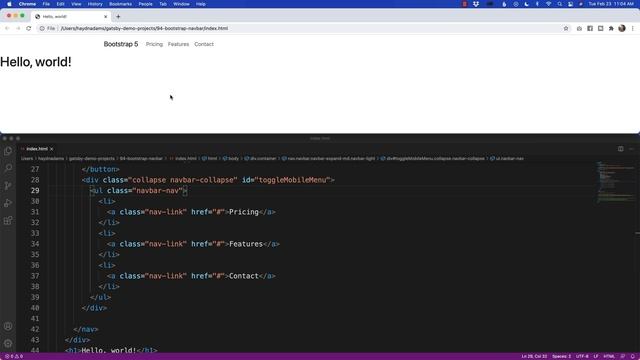The height and width of the screenshot is (360, 640).
Task: Open the Chrome application menu
Action: coord(27,4)
